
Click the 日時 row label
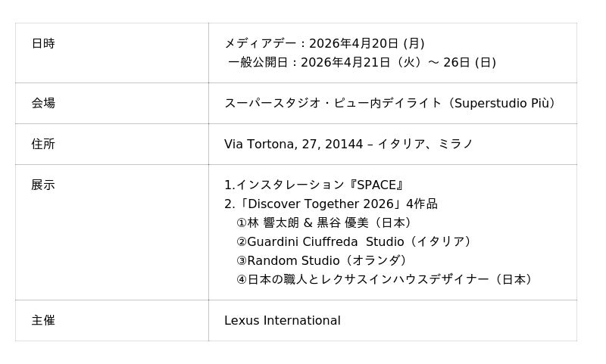click(x=43, y=44)
